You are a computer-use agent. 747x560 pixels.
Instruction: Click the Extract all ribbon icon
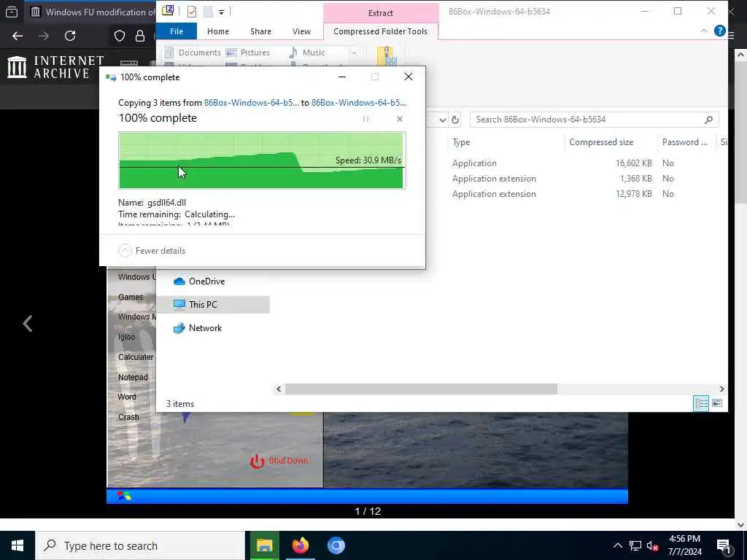coord(387,55)
